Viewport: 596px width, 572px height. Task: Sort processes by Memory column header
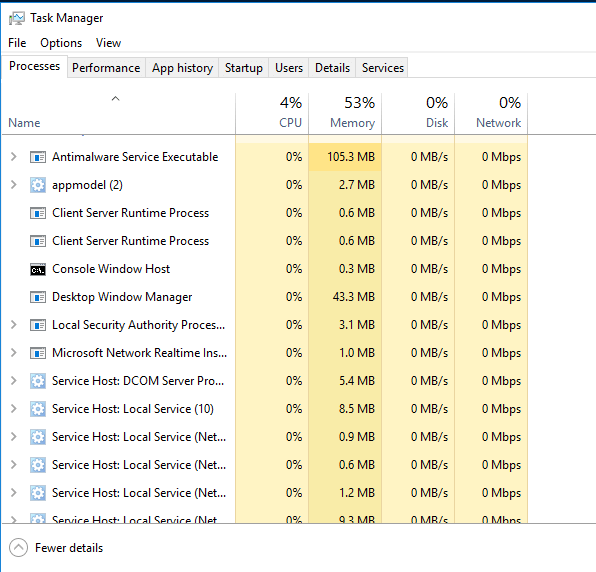(345, 113)
